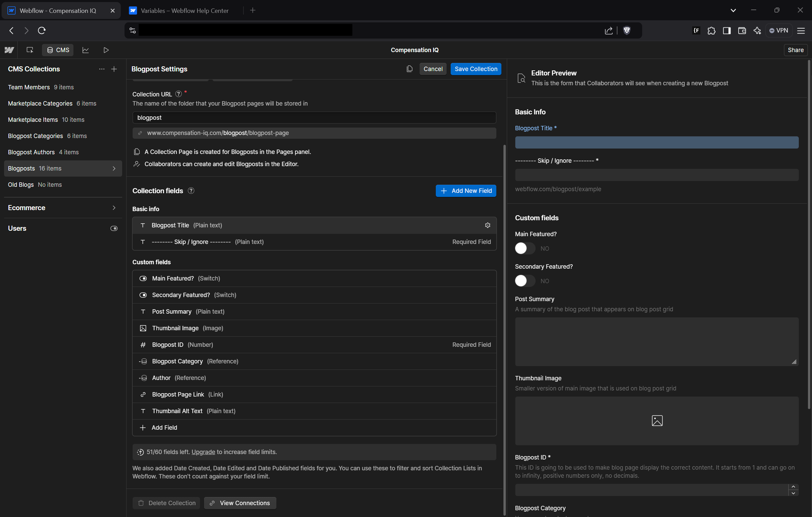Open the tab search dropdown arrow
This screenshot has height=517, width=812.
click(x=733, y=10)
